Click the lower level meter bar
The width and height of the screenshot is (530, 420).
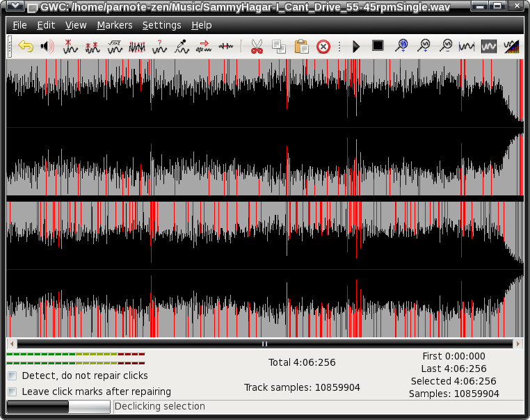click(76, 363)
